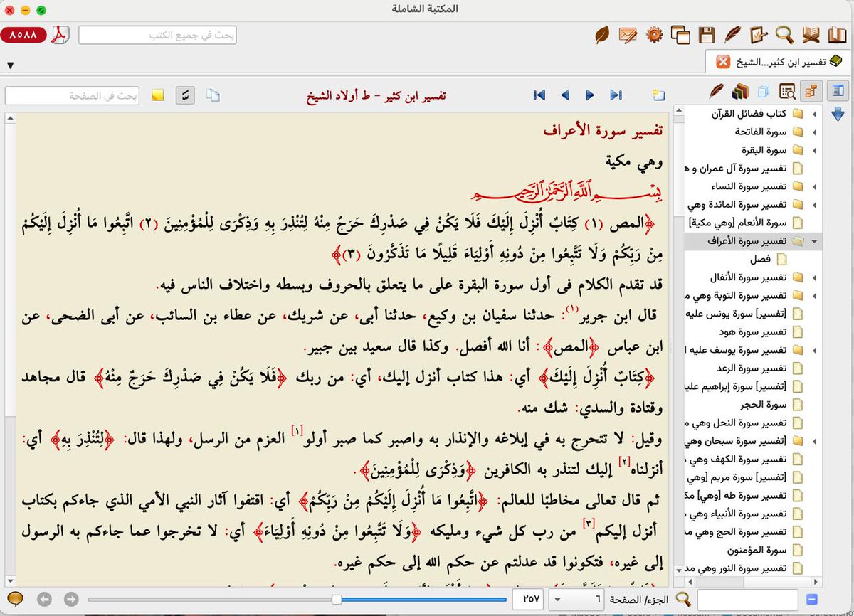Viewport: 854px width, 616px height.
Task: Expand the سورة الفاتحة tree node
Action: pyautogui.click(x=814, y=132)
